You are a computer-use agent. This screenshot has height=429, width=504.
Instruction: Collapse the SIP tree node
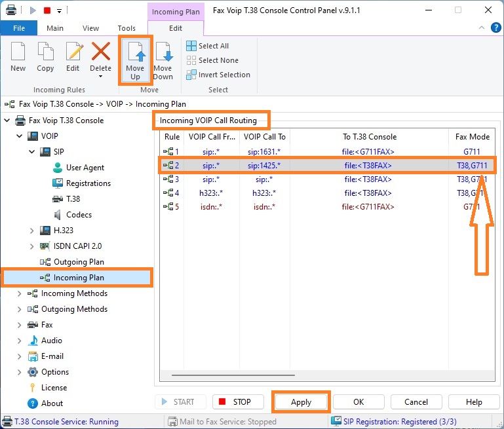click(x=31, y=151)
